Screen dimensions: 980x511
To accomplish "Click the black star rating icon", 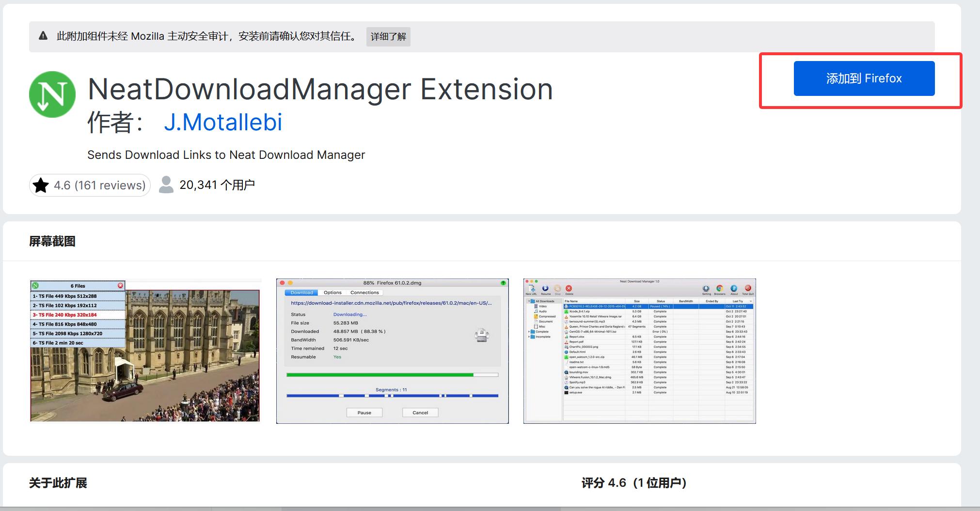I will (x=41, y=185).
